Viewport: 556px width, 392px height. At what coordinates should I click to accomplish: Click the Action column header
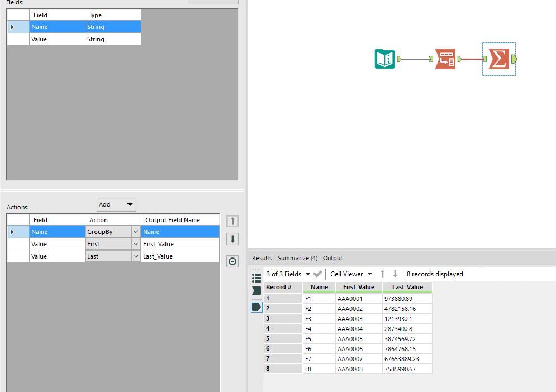click(x=113, y=220)
